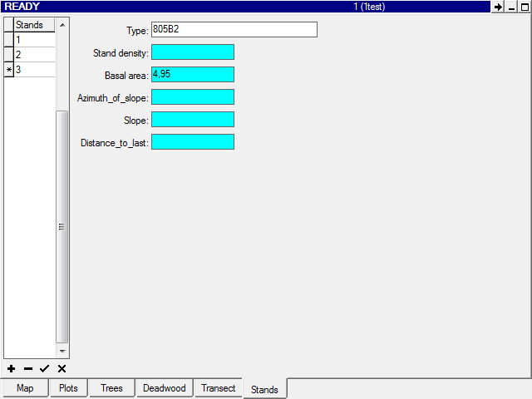This screenshot has width=532, height=399.
Task: Open the Map tab
Action: tap(25, 388)
